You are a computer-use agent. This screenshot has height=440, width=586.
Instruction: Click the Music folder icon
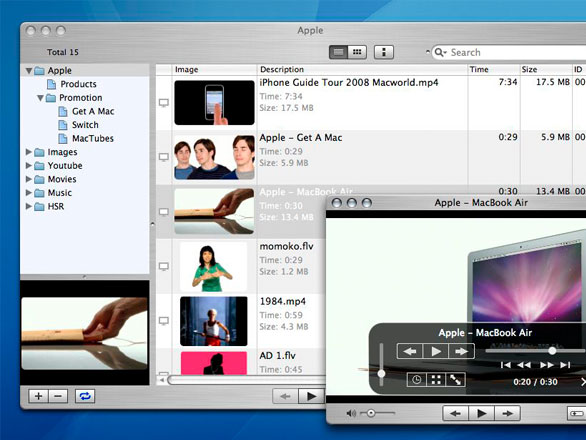[x=39, y=193]
